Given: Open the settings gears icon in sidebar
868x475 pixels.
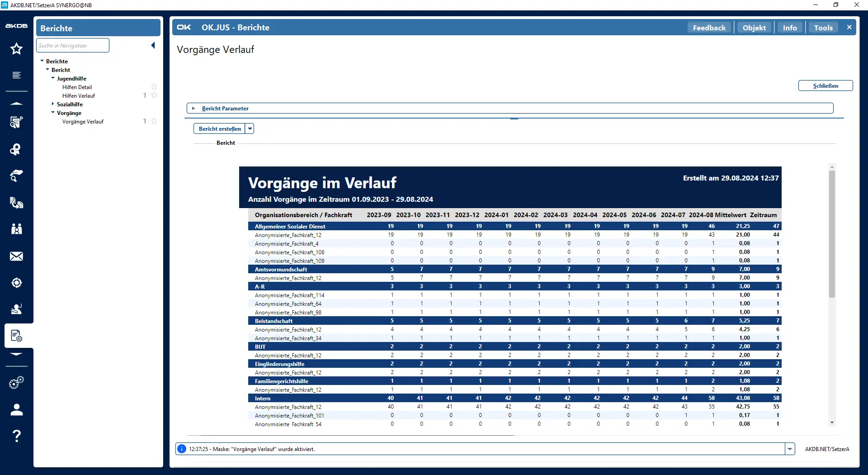Looking at the screenshot, I should click(17, 383).
